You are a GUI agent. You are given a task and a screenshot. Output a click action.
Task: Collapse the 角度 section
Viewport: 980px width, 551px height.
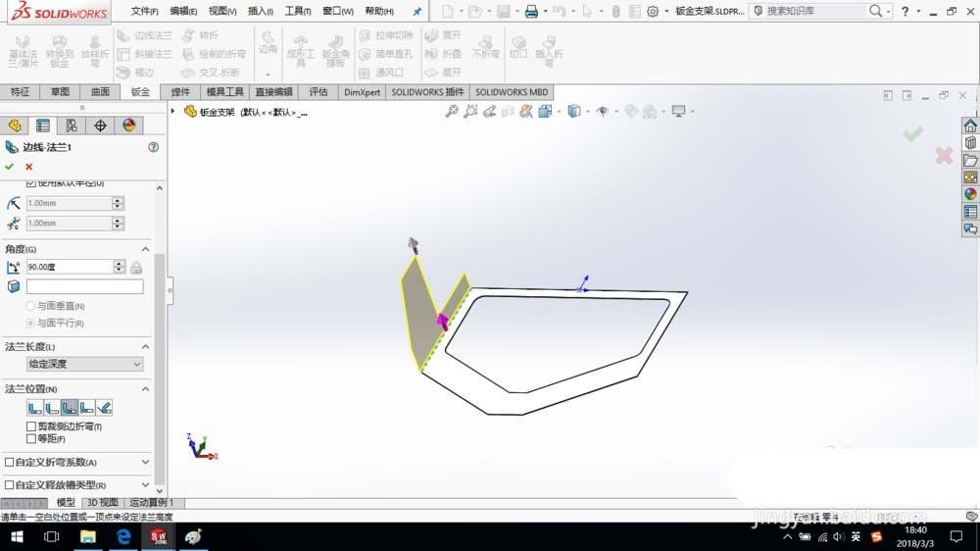146,249
